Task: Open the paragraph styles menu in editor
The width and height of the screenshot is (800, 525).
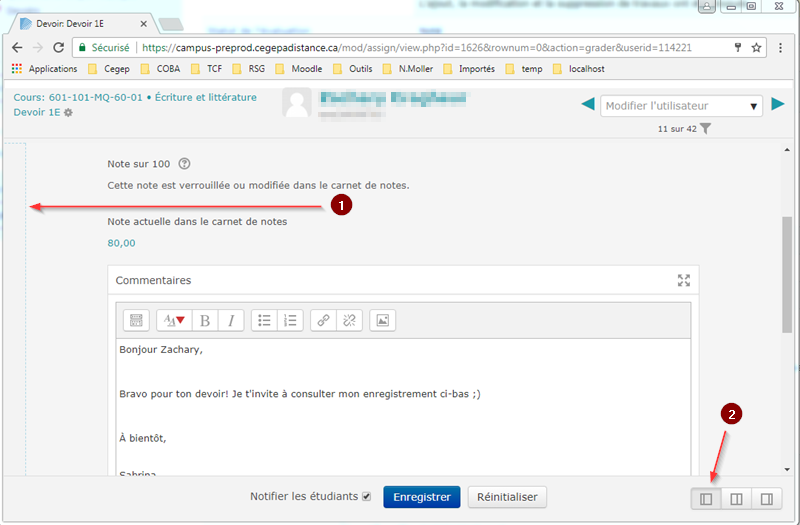Action: (x=173, y=320)
